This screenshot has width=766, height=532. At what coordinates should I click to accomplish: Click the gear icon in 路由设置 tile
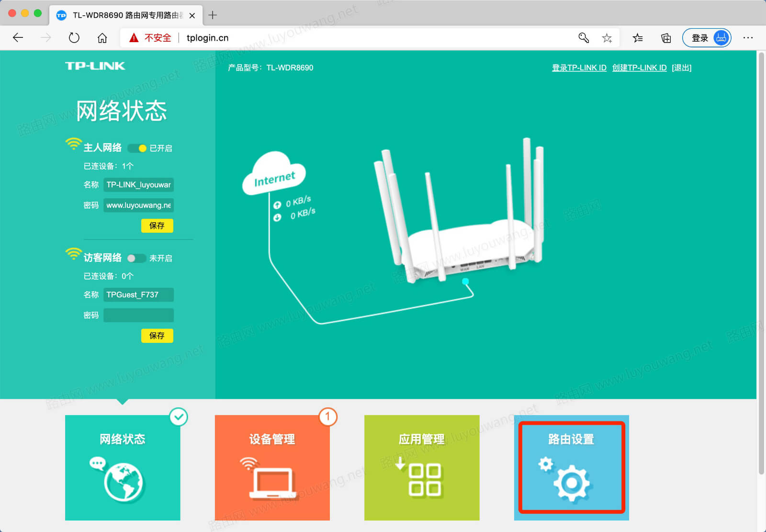click(572, 483)
